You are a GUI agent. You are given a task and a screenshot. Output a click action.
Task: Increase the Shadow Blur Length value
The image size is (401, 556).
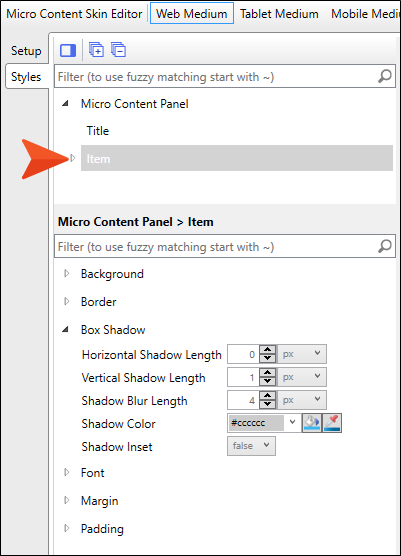click(x=267, y=396)
